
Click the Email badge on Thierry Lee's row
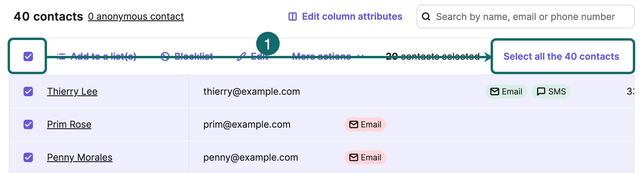(x=505, y=92)
